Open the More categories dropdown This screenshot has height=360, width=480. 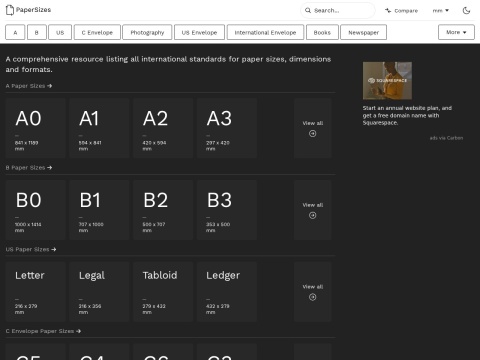point(456,32)
